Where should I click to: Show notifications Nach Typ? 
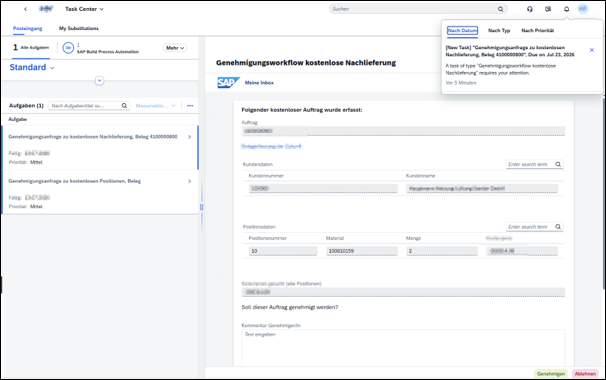499,31
